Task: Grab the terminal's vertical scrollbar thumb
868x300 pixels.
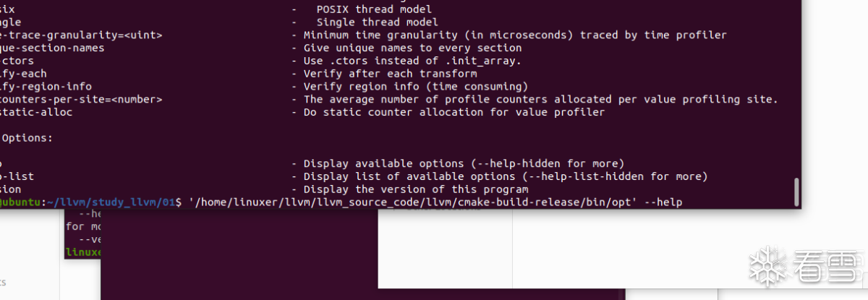Action: [x=797, y=192]
